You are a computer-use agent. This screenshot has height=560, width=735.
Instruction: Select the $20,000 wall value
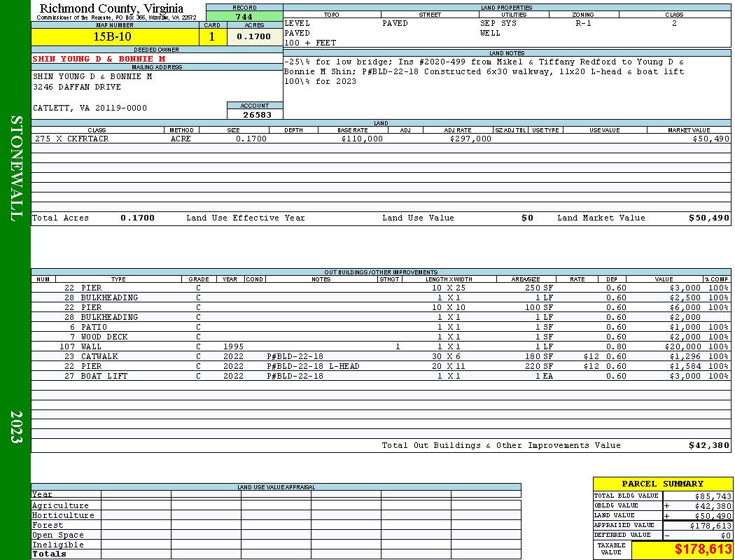click(682, 346)
